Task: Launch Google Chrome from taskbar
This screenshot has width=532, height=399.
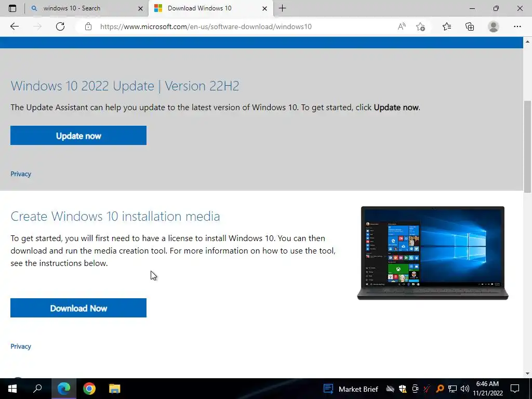Action: coord(89,389)
